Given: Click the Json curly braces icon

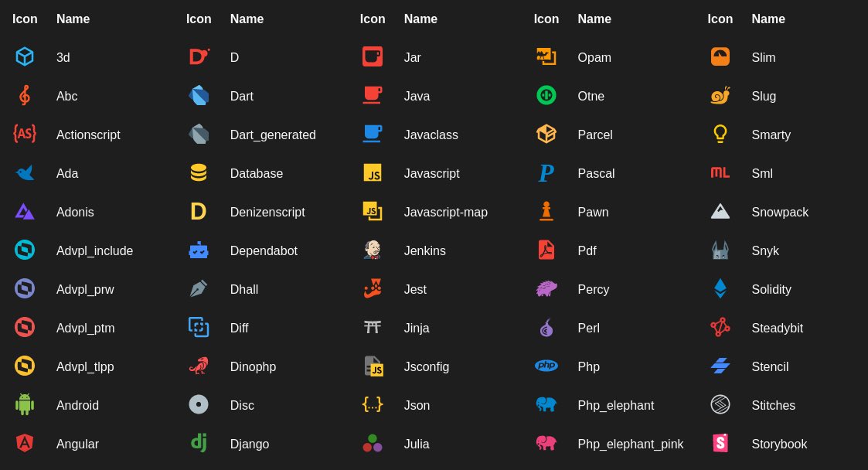Looking at the screenshot, I should coord(373,404).
